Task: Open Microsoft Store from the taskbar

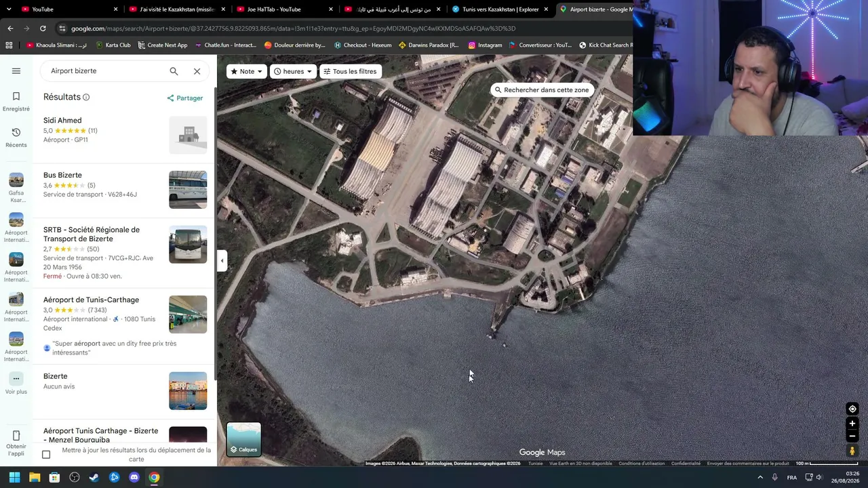Action: (x=54, y=477)
